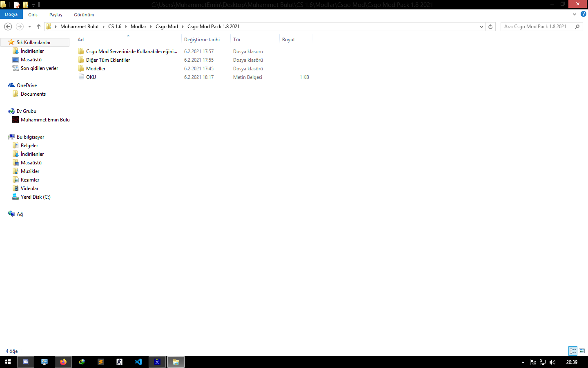Screen dimensions: 588x368
Task: Select CS 1.6 in the breadcrumb path
Action: [115, 27]
